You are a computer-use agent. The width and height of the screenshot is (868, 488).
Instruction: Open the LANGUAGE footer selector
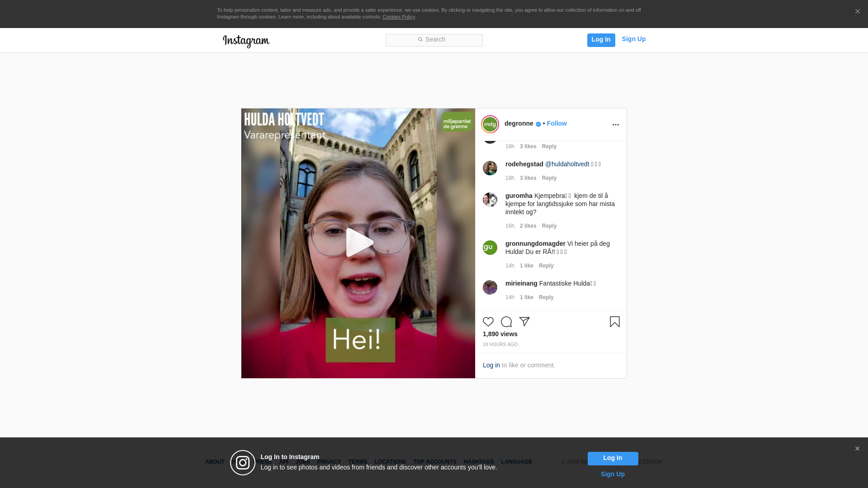[516, 462]
